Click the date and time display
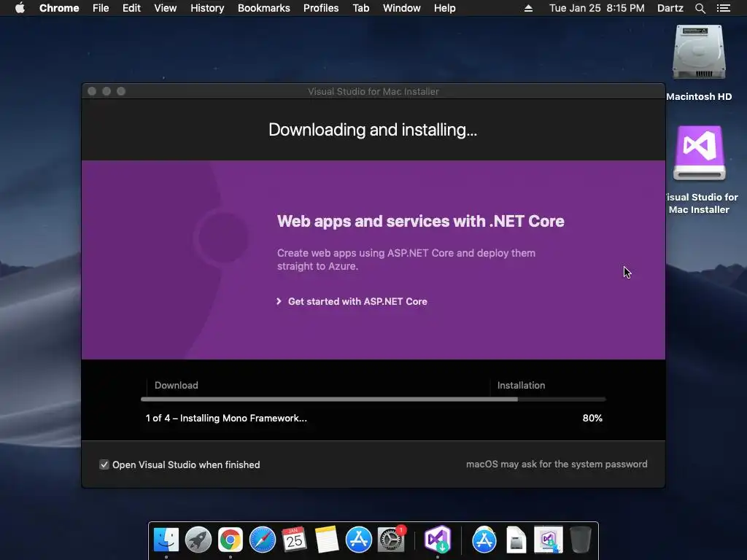The width and height of the screenshot is (747, 560). (597, 8)
